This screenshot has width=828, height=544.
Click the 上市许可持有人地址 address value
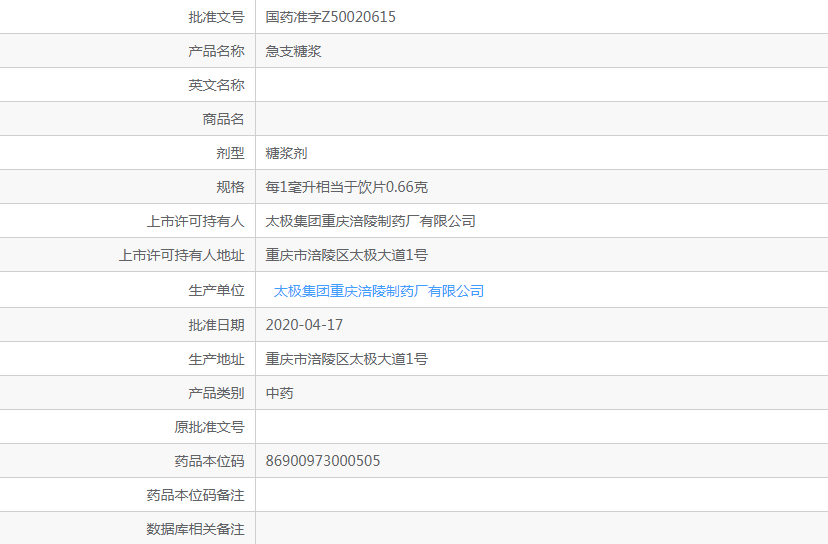[346, 255]
